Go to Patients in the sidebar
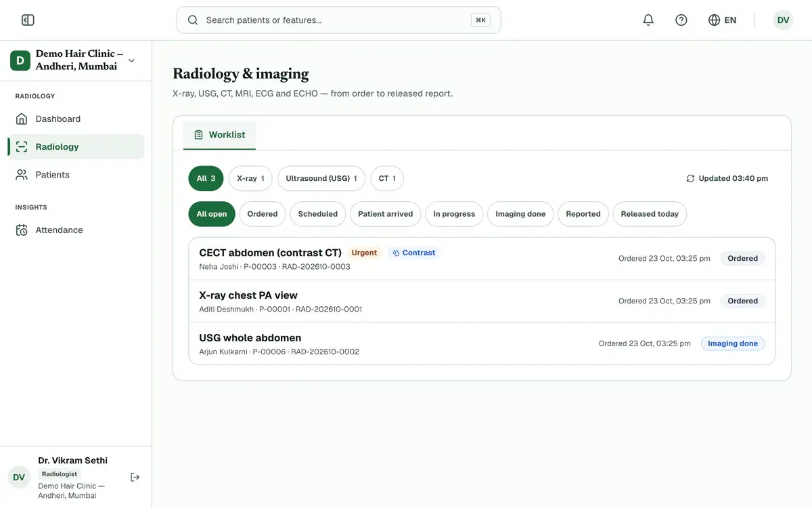This screenshot has width=812, height=508. pyautogui.click(x=76, y=175)
